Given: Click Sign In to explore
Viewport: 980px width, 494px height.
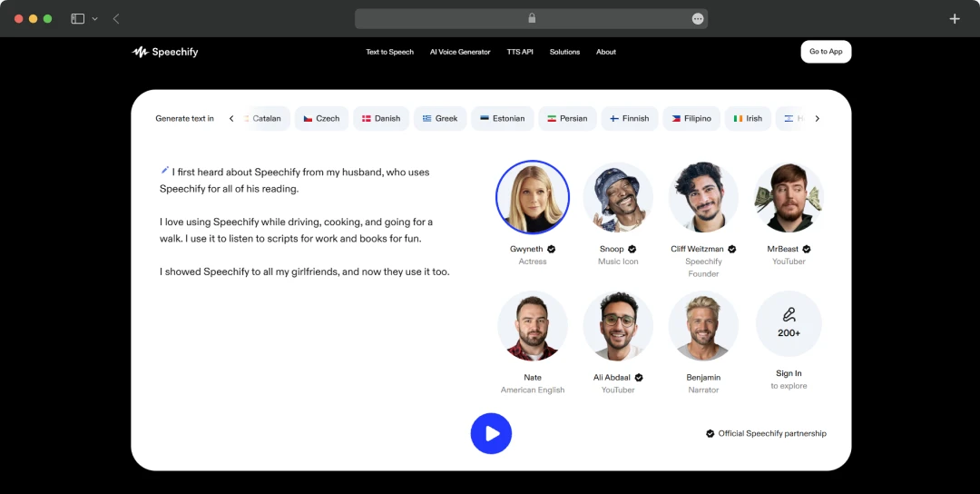Looking at the screenshot, I should (x=789, y=380).
